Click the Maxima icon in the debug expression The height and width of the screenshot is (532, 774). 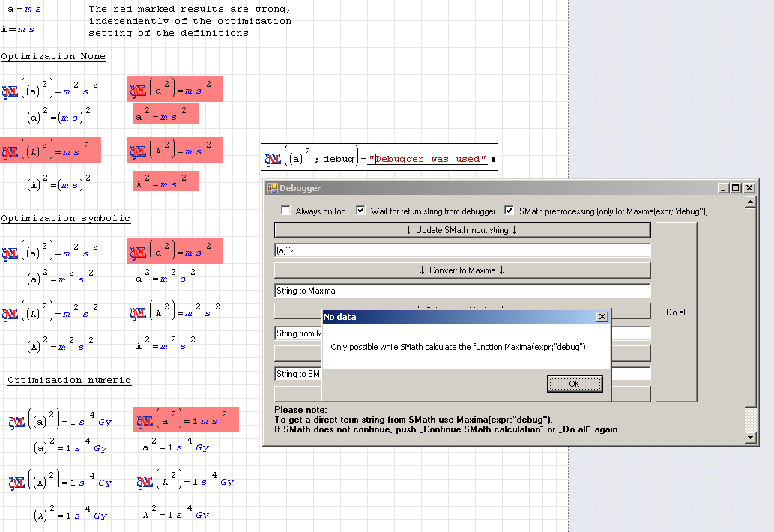point(273,159)
